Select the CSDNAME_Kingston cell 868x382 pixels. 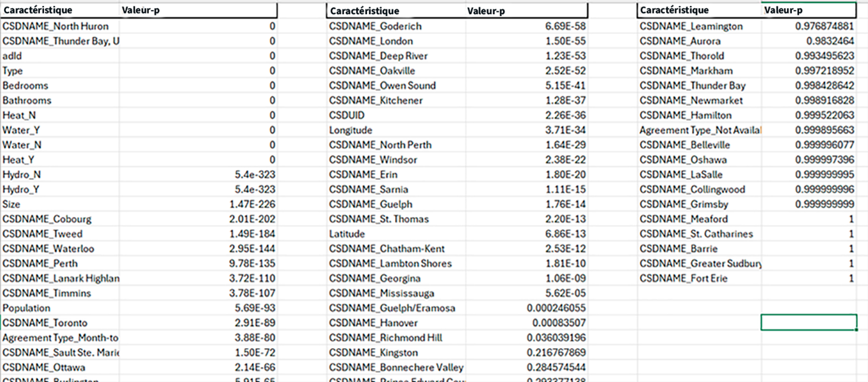click(373, 353)
